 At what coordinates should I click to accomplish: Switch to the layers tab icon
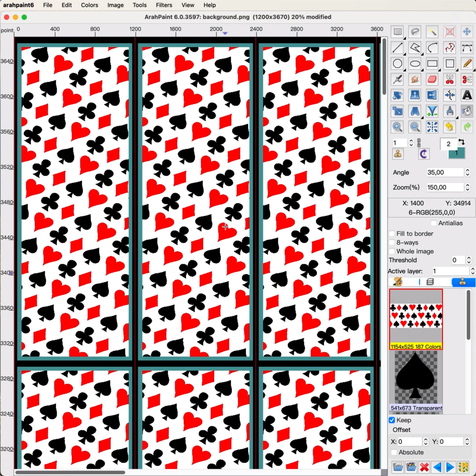[x=430, y=282]
